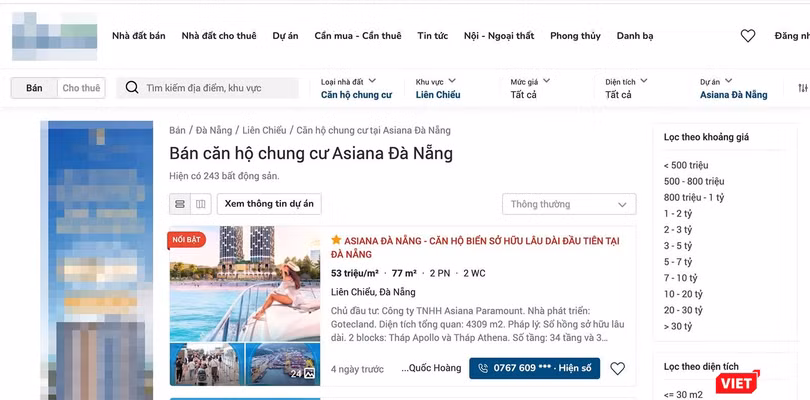Click the location search input field
Image resolution: width=810 pixels, height=400 pixels.
tap(207, 88)
